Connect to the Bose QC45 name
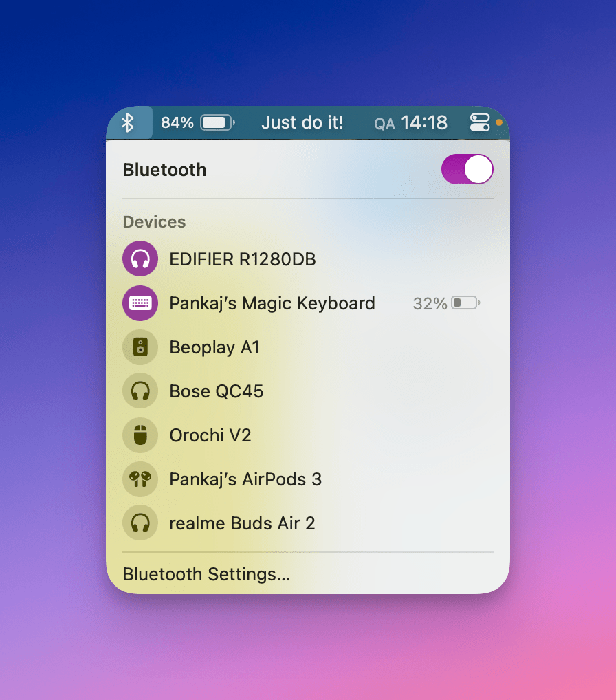This screenshot has width=616, height=700. point(217,391)
